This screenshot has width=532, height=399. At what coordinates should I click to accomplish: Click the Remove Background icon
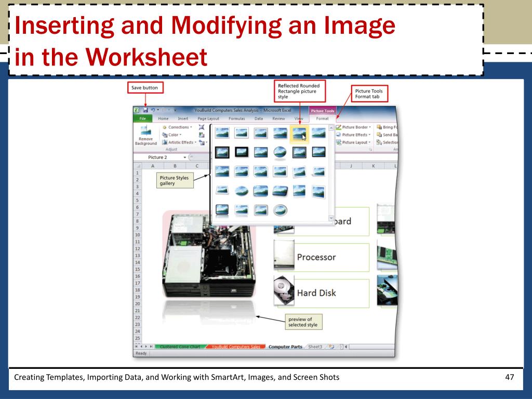point(145,130)
